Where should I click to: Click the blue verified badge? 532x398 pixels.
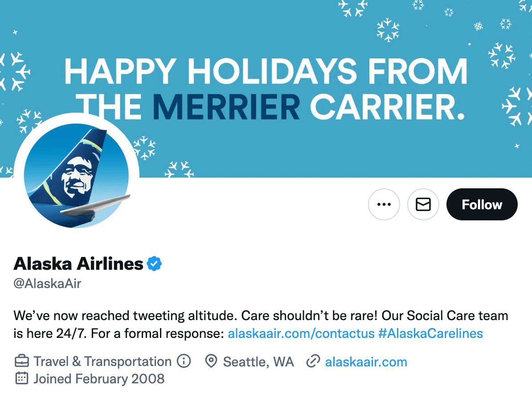click(x=154, y=264)
